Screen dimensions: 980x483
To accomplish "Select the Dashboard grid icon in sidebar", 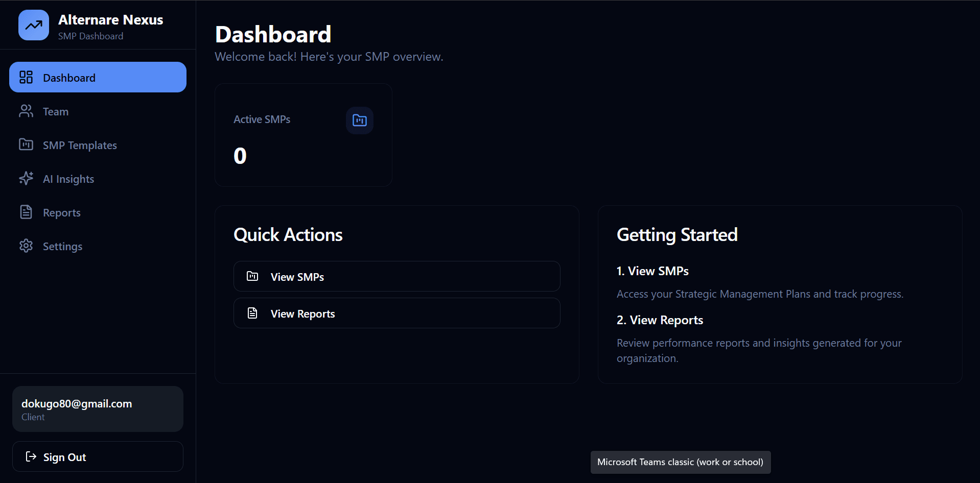I will [26, 77].
